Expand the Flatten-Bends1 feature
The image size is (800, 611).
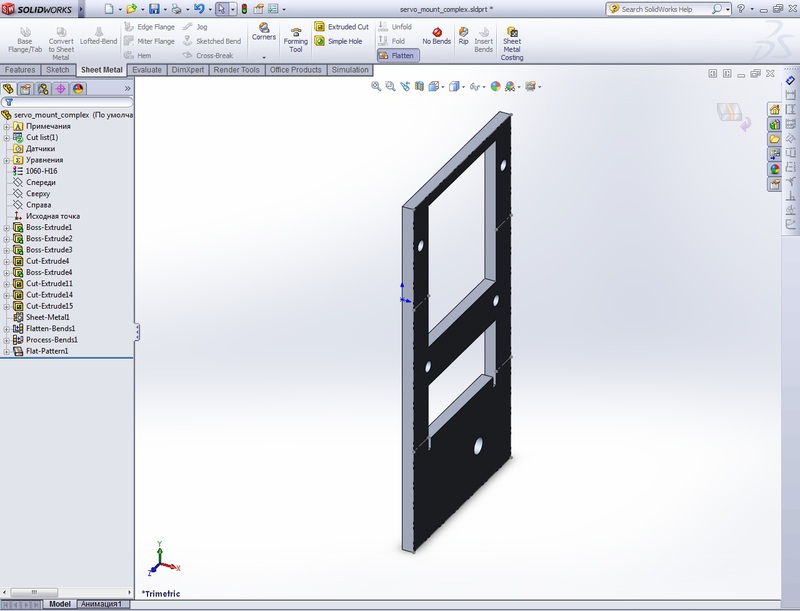click(x=6, y=328)
